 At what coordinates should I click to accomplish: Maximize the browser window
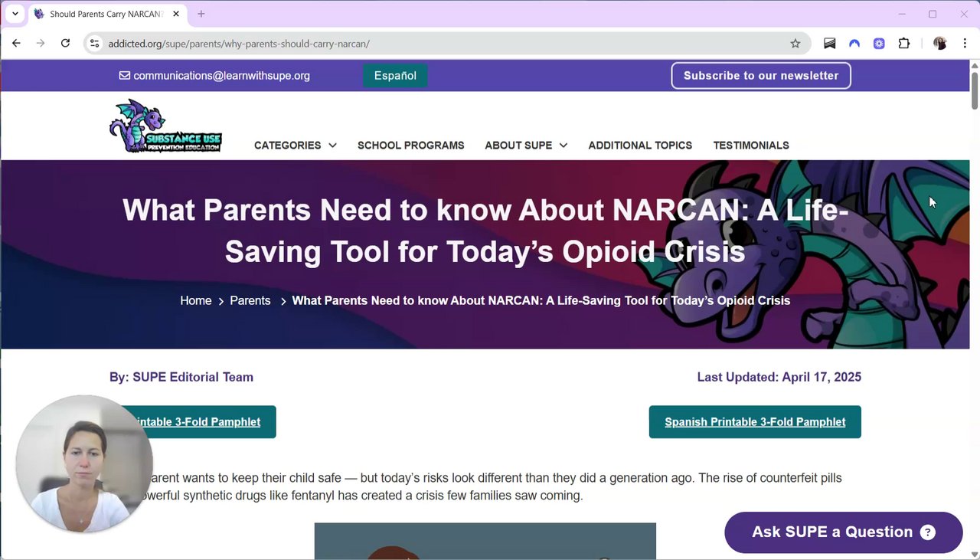coord(933,14)
